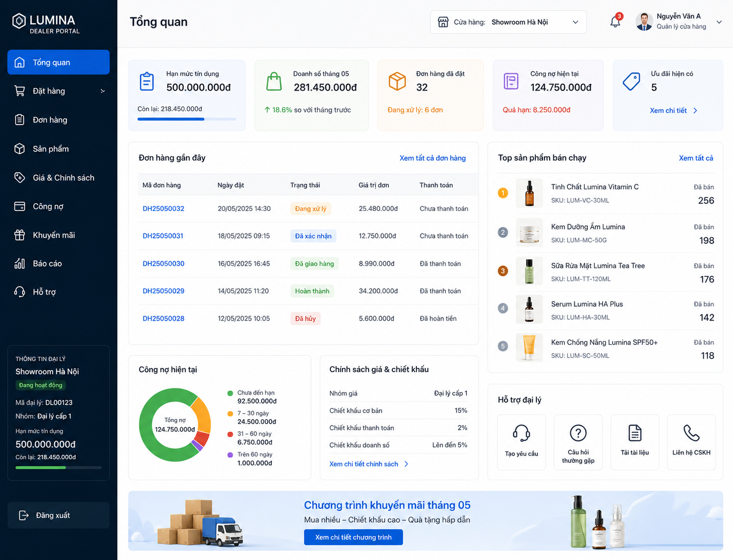Viewport: 733px width, 560px height.
Task: Click Xem tất cả đơn hàng link
Action: tap(433, 158)
